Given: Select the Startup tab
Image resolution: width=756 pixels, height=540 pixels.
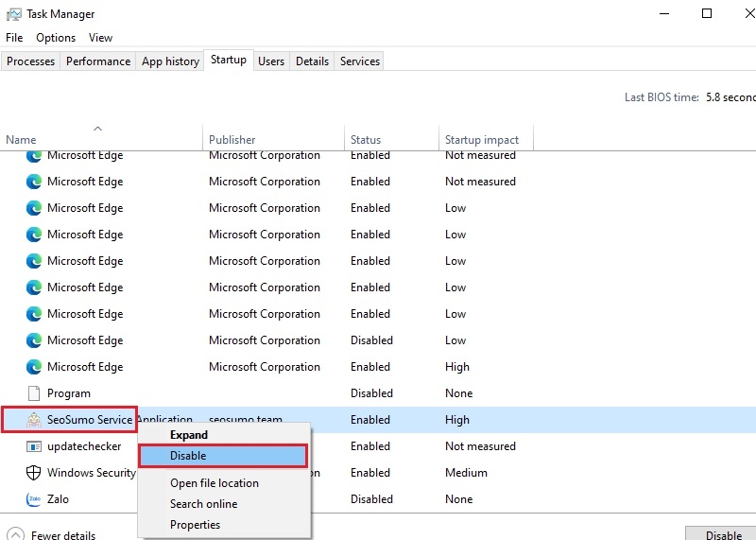Looking at the screenshot, I should tap(229, 60).
